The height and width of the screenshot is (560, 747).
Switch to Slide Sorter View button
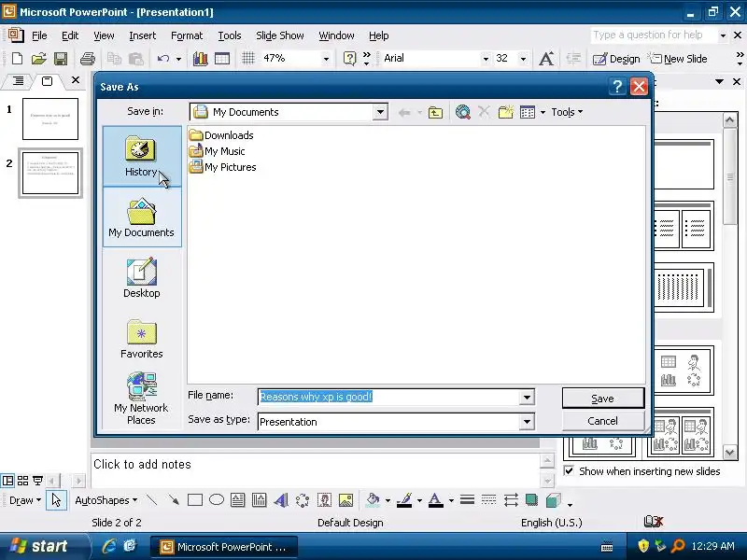click(22, 480)
